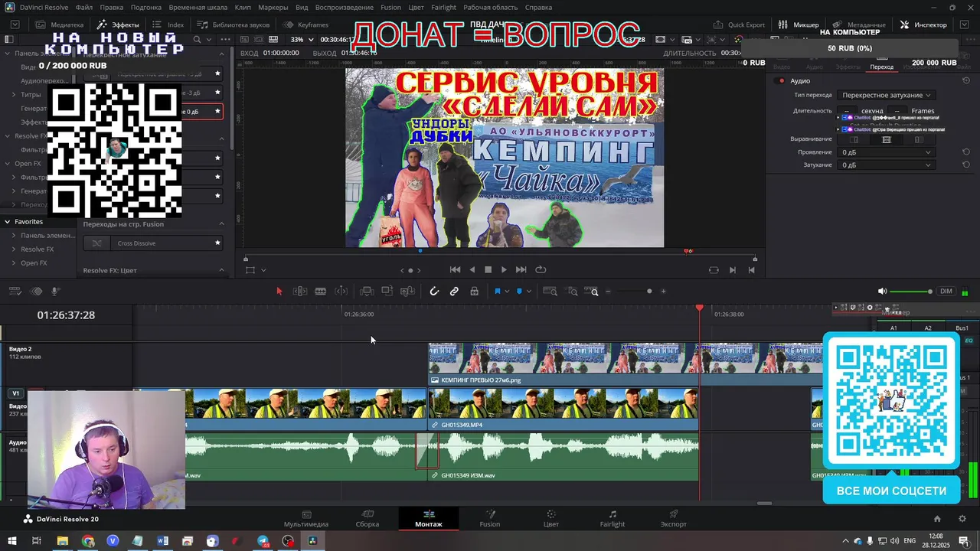This screenshot has height=551, width=980.
Task: Click the full extent zoom icon
Action: (550, 291)
